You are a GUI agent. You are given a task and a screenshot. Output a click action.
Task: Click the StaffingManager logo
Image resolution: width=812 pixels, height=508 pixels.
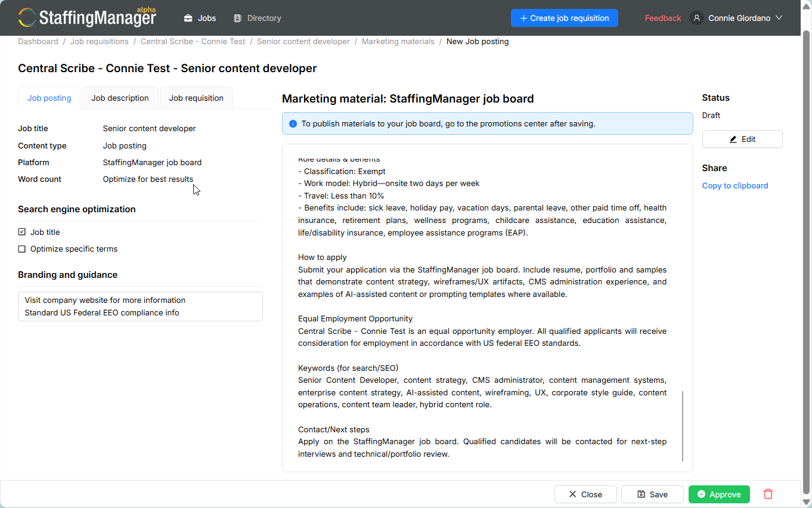(x=87, y=17)
